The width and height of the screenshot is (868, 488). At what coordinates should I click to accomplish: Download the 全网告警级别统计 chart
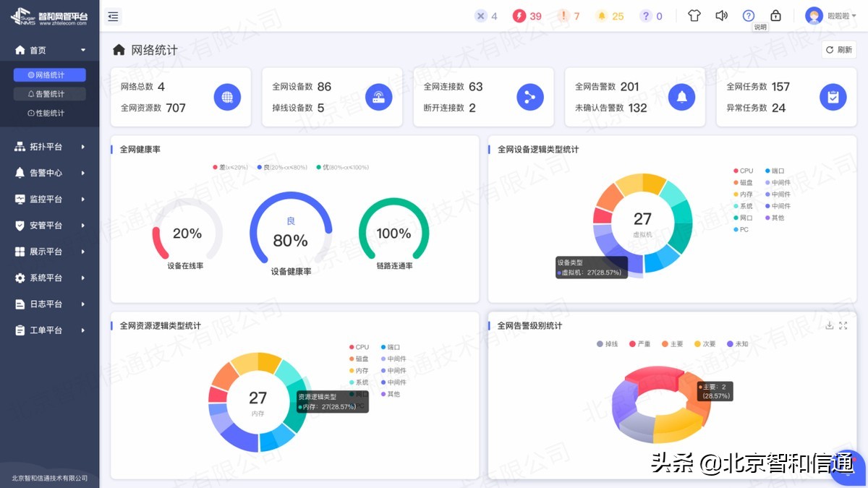click(x=830, y=325)
